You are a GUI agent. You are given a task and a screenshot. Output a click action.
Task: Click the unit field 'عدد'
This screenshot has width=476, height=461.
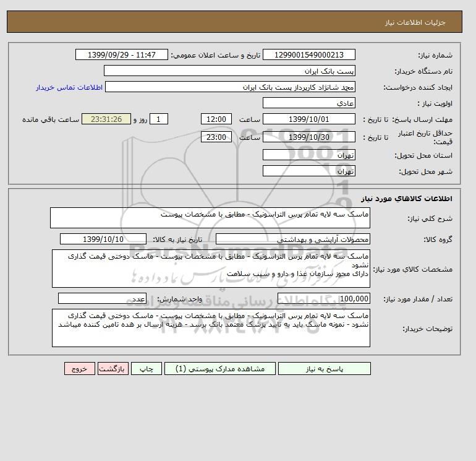coord(102,298)
